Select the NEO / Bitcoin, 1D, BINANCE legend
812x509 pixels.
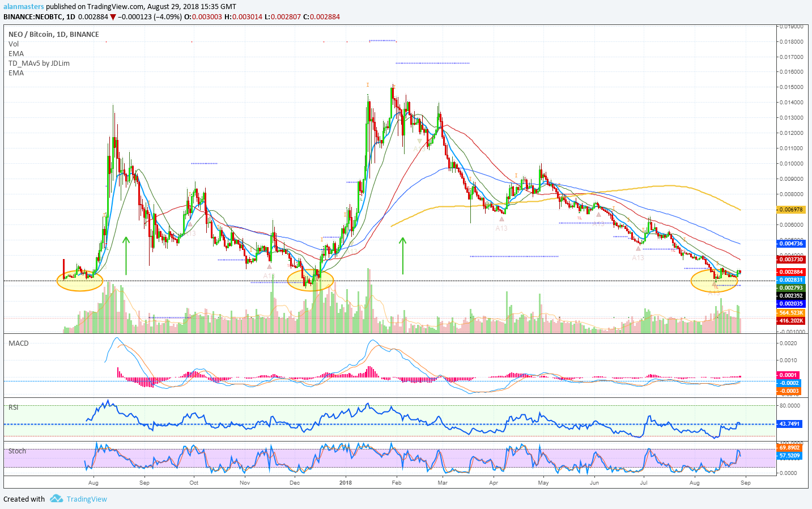[54, 35]
